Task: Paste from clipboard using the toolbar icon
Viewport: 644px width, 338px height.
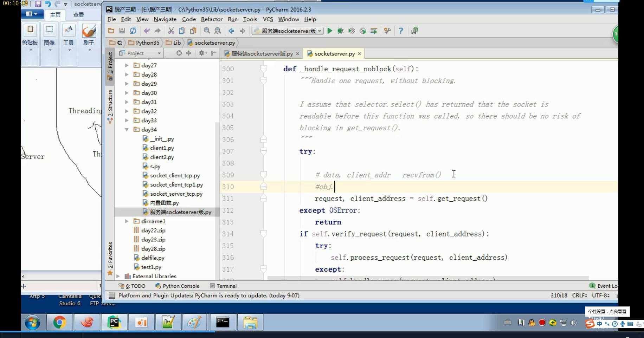Action: (193, 31)
